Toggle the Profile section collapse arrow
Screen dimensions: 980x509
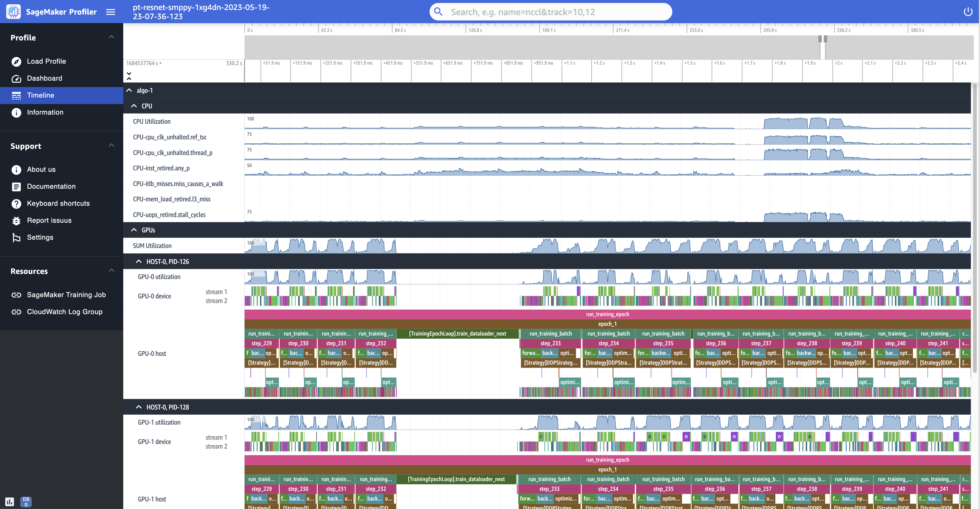click(x=111, y=37)
